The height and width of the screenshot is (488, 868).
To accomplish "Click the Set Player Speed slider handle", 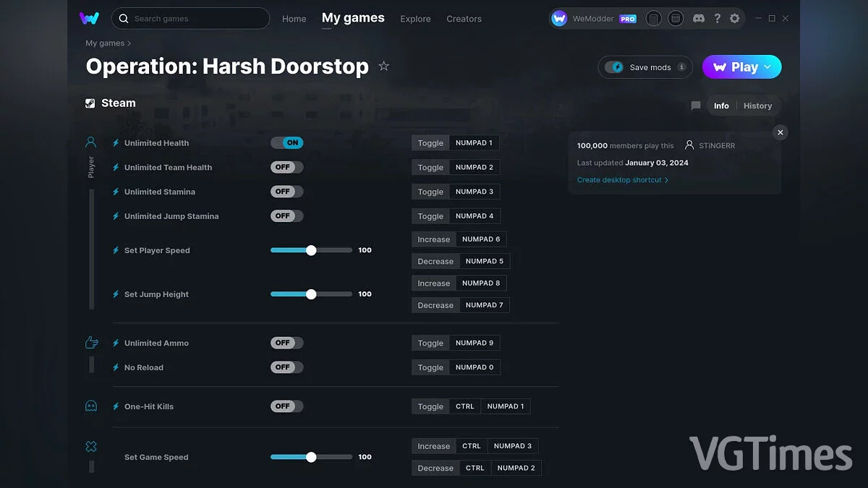I will [311, 250].
